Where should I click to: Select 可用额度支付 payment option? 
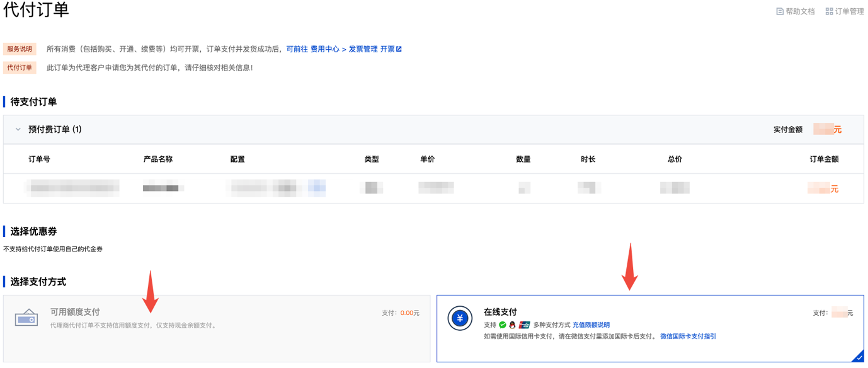217,328
